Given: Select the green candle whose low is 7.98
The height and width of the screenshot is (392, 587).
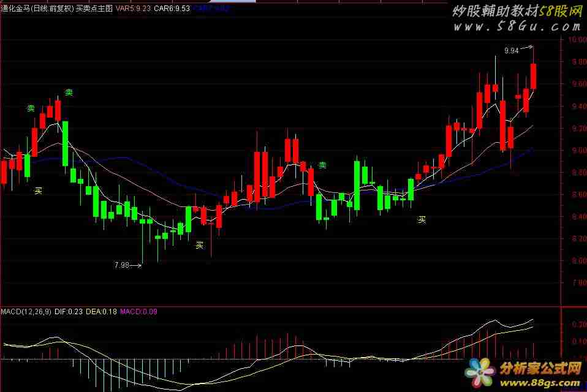Looking at the screenshot, I should (x=142, y=222).
